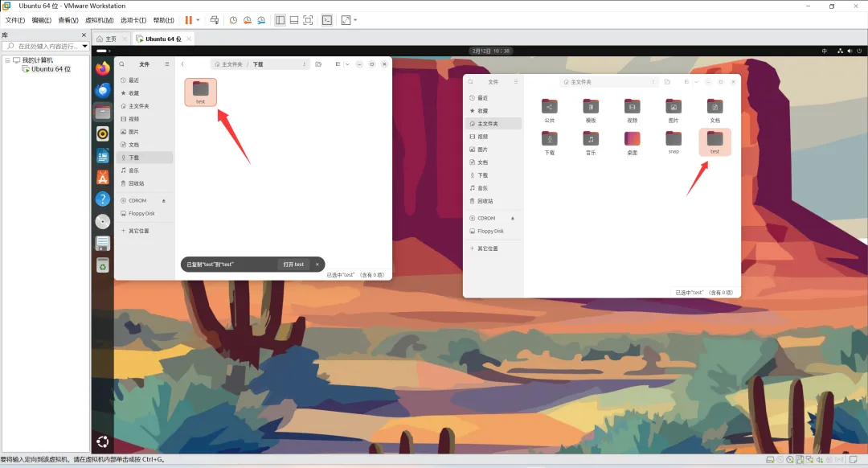Screen dimensions: 868x468
Task: Toggle the thumbnail bar view icon
Action: 294,20
